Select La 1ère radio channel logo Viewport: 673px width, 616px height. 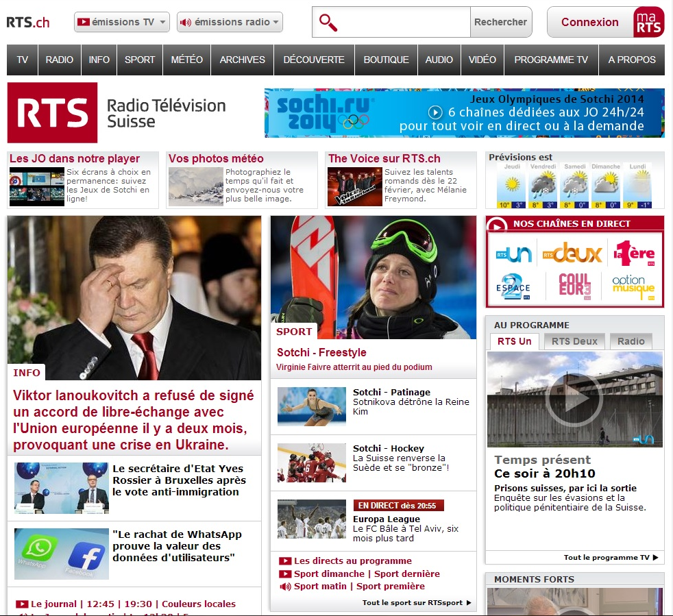pyautogui.click(x=634, y=254)
